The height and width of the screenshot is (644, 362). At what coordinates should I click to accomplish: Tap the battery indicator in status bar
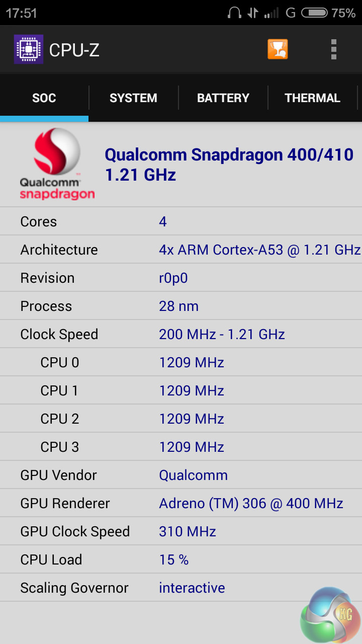pos(314,13)
